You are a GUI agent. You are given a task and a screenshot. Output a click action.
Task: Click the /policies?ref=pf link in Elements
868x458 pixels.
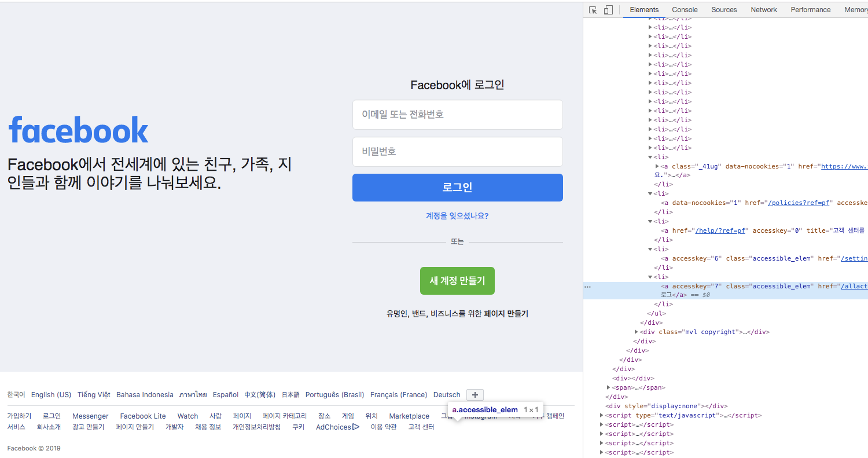[x=799, y=203]
